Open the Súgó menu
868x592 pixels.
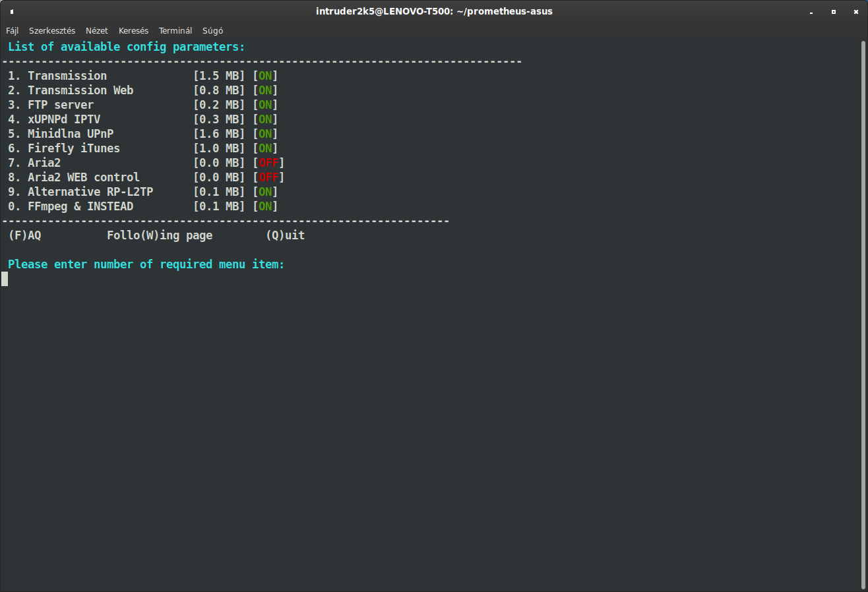[212, 30]
